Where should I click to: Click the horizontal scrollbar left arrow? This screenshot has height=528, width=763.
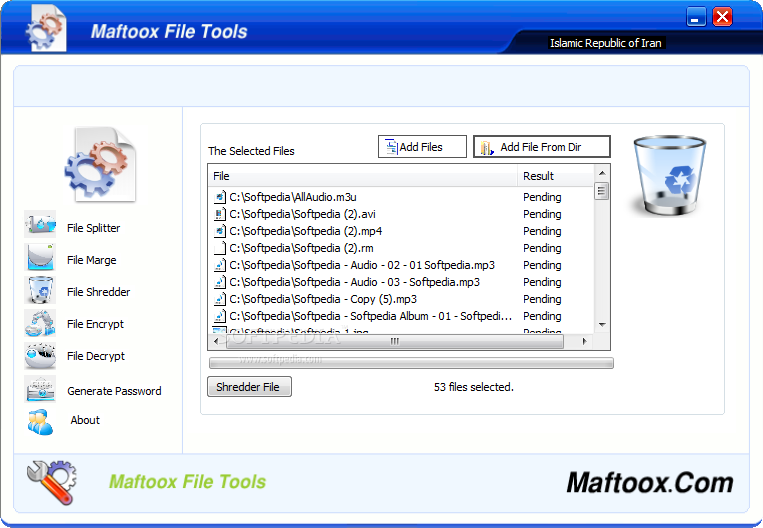point(216,342)
